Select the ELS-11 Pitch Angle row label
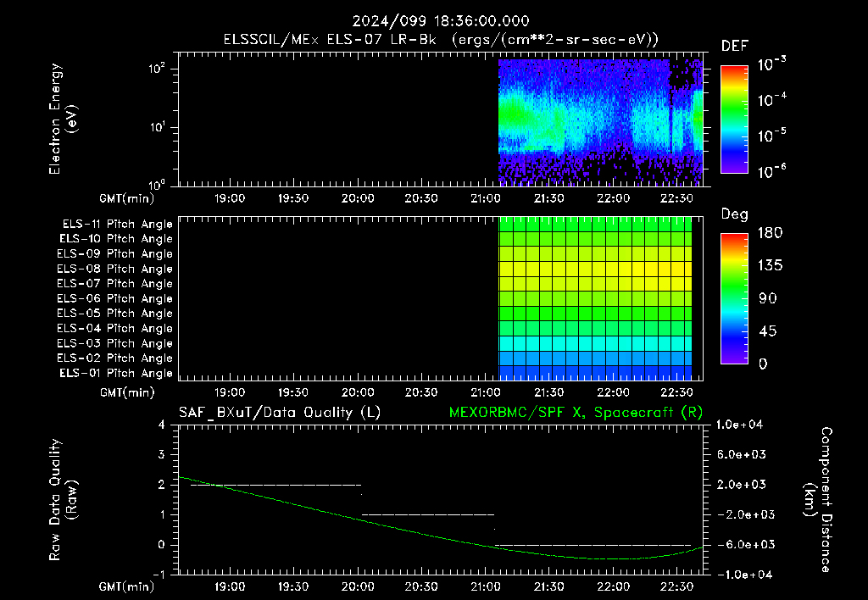Viewport: 868px width, 600px height. click(x=117, y=225)
